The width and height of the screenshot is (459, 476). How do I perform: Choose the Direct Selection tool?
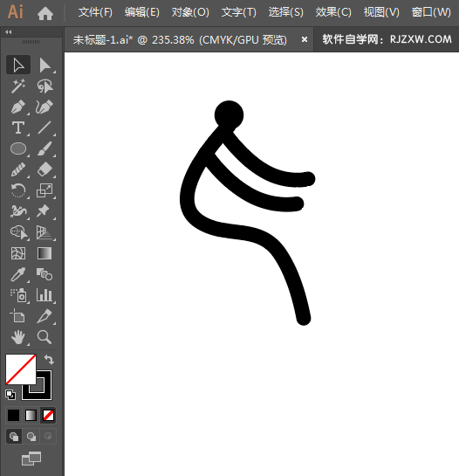click(45, 66)
